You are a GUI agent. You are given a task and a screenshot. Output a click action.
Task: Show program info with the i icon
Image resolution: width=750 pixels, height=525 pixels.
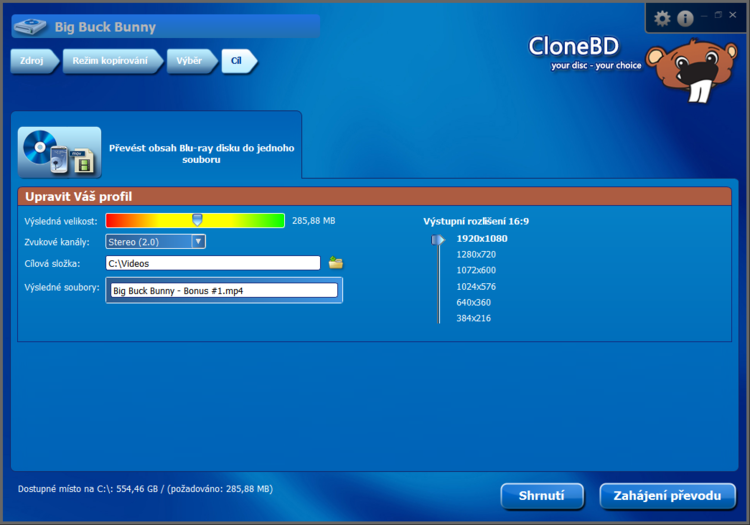tap(685, 19)
